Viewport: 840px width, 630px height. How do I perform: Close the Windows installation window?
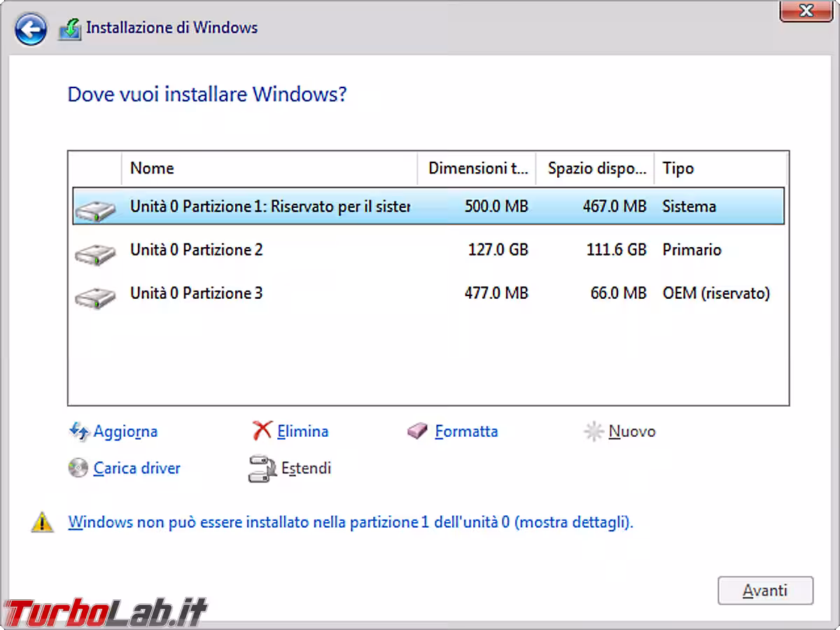pyautogui.click(x=806, y=10)
